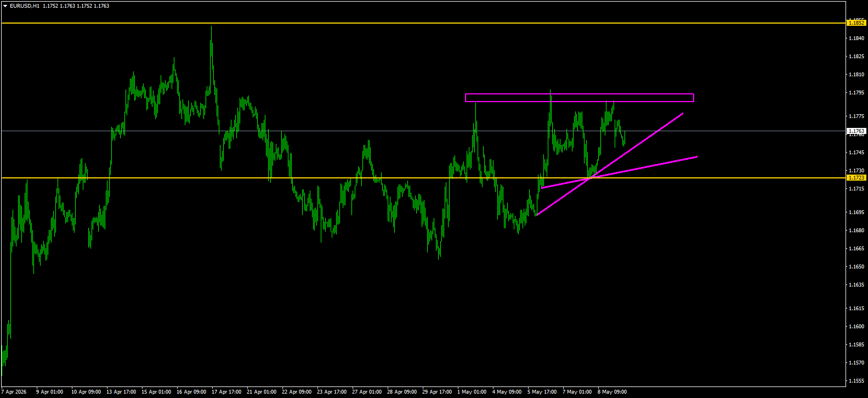
Task: Click the 7 May 01:00 time label
Action: (x=577, y=392)
